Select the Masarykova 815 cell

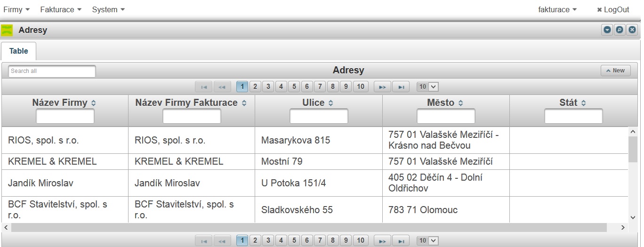click(319, 140)
